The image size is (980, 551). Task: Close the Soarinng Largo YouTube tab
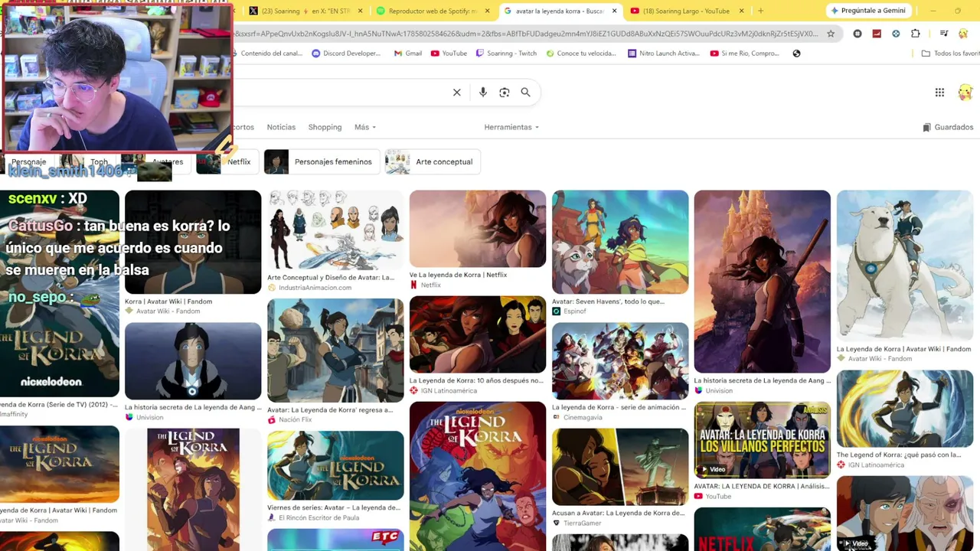pyautogui.click(x=741, y=11)
